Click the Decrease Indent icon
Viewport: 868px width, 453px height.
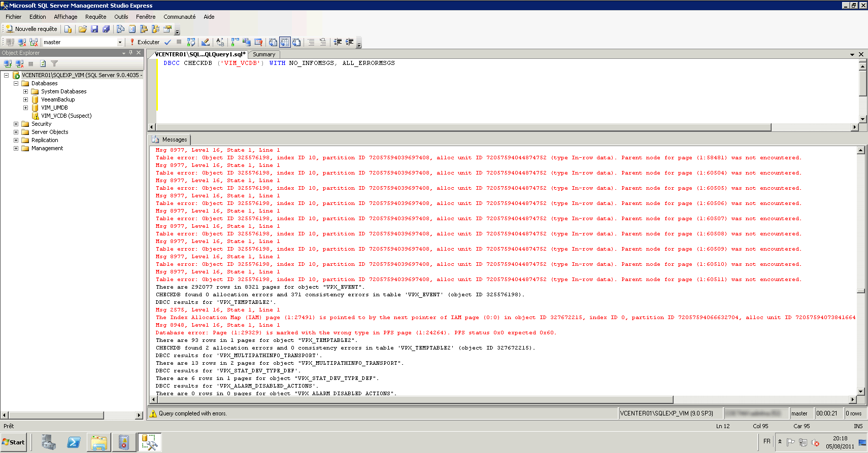pos(338,42)
